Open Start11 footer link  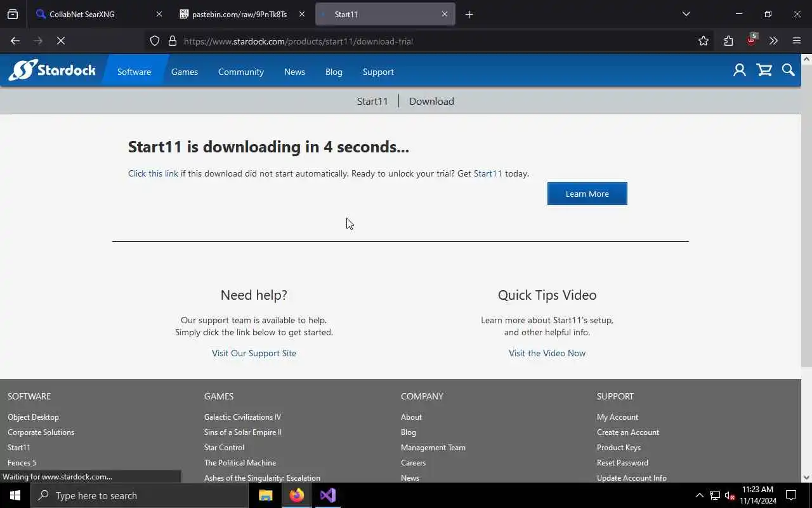(19, 448)
